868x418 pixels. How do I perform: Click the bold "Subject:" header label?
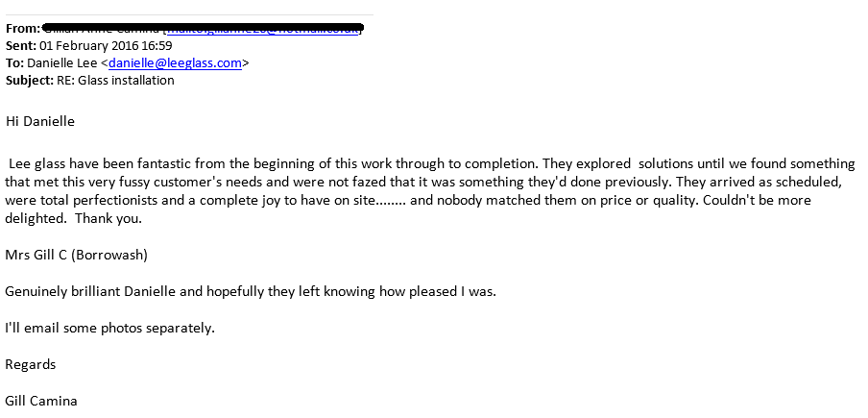coord(30,81)
